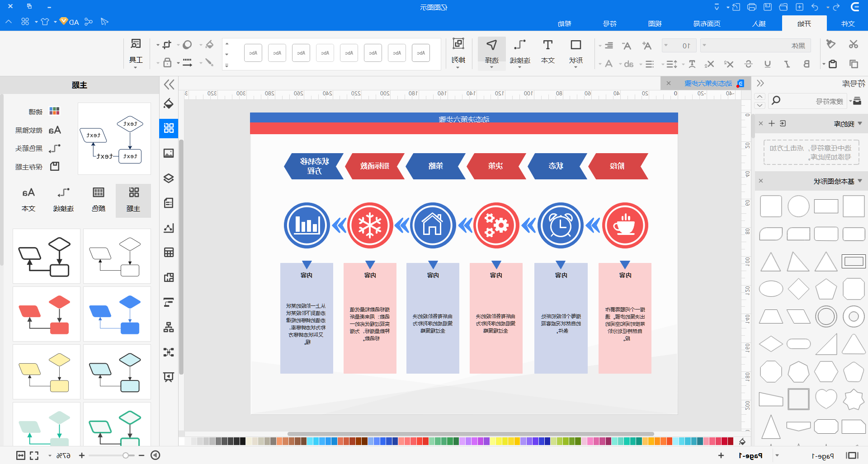The width and height of the screenshot is (868, 464).
Task: Click the scissors cut icon
Action: [854, 44]
